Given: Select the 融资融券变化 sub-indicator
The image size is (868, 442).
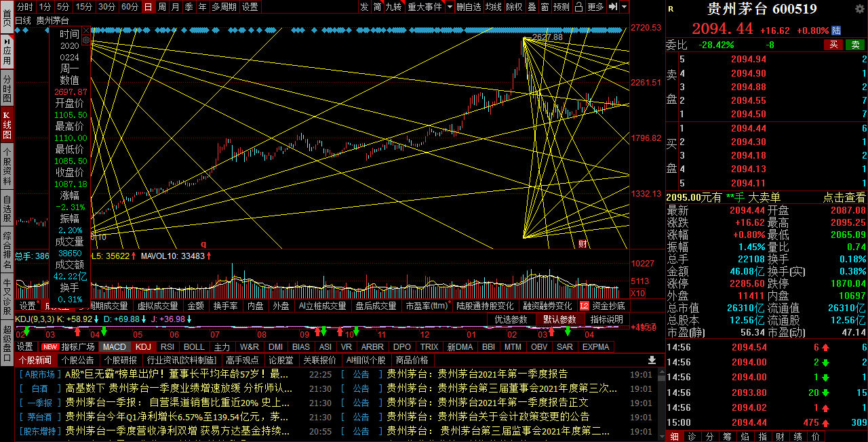Looking at the screenshot, I should coord(547,306).
